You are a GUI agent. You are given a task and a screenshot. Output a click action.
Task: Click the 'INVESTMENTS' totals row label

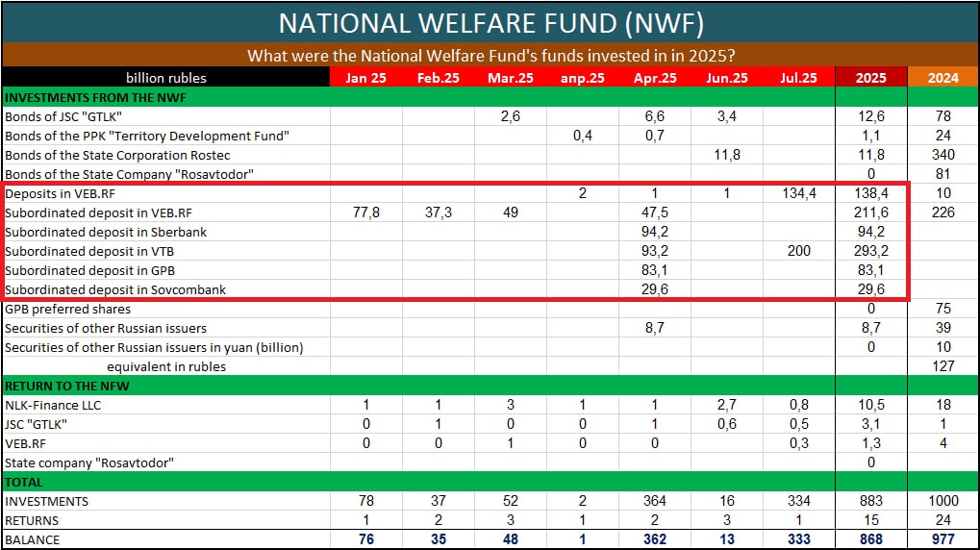47,501
